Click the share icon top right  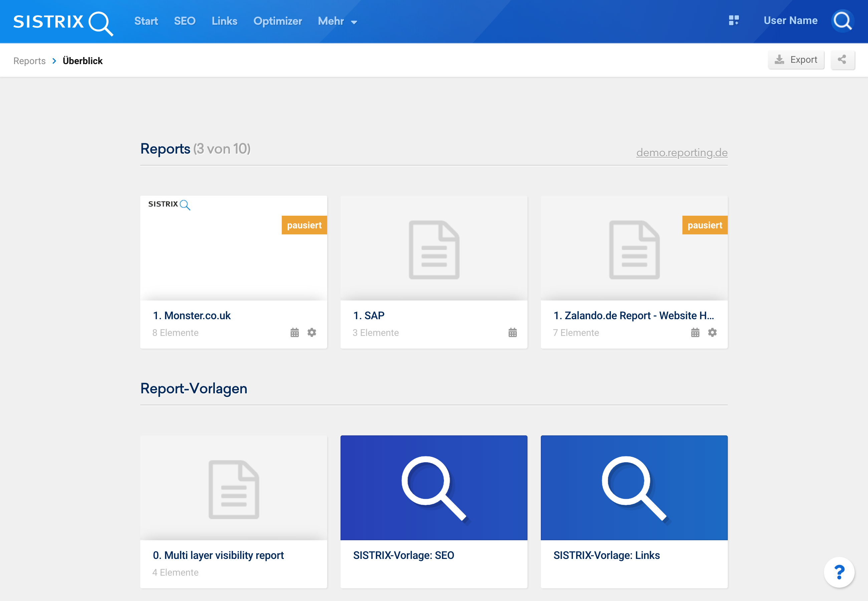843,60
